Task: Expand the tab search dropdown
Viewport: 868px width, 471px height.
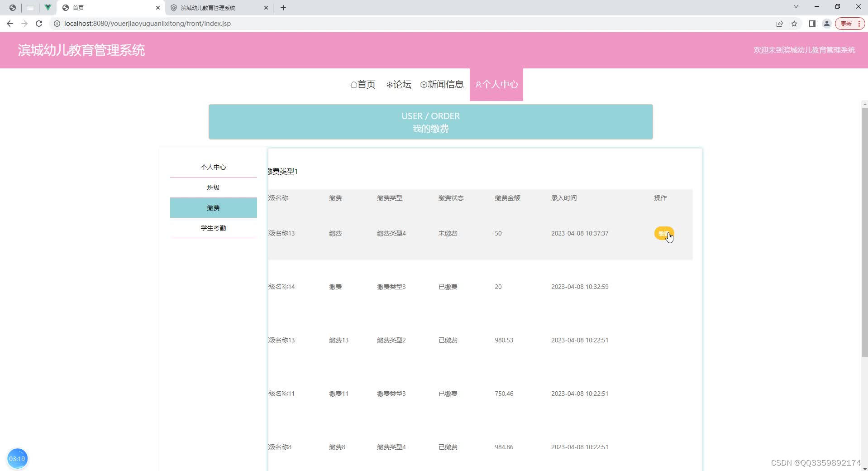Action: click(796, 7)
